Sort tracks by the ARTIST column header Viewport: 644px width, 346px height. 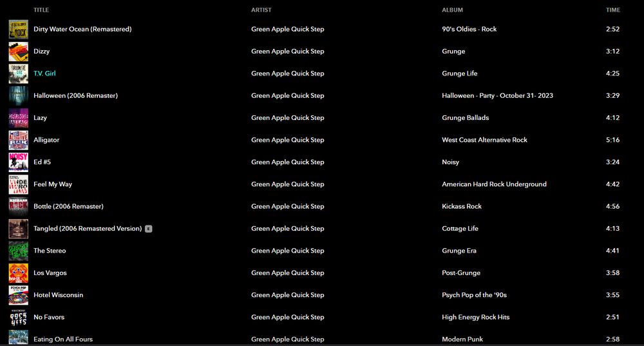(x=261, y=10)
